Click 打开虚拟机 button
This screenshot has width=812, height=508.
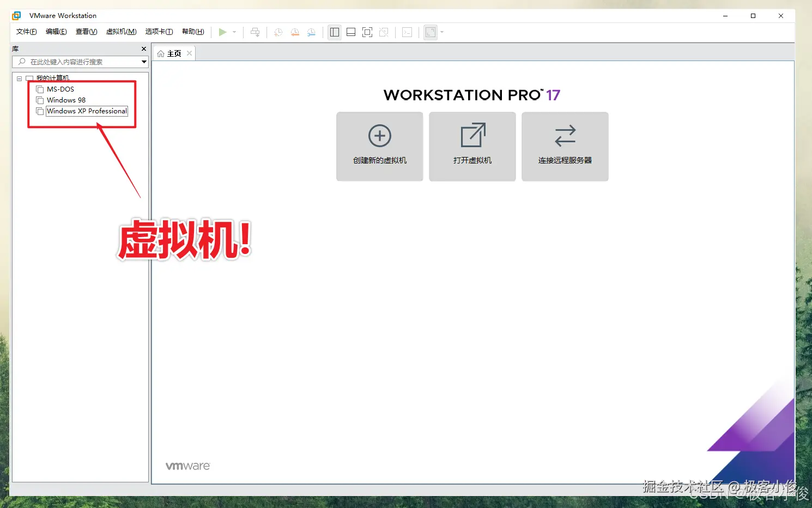pos(472,147)
